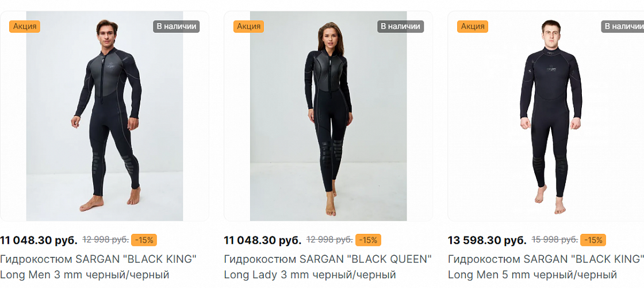Click В наличии label on Lady wetsuit

400,26
